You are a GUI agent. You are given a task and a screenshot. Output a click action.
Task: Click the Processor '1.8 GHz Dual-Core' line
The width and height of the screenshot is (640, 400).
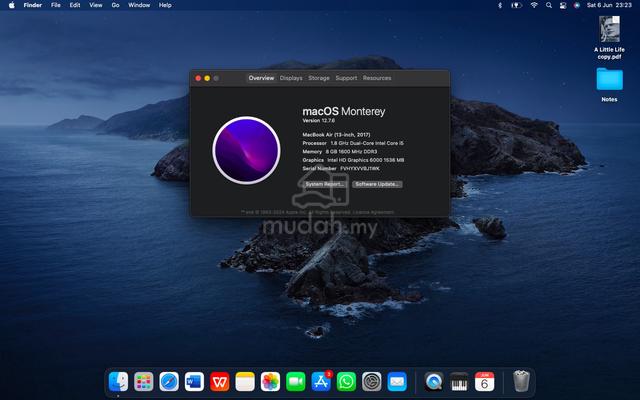tap(353, 143)
